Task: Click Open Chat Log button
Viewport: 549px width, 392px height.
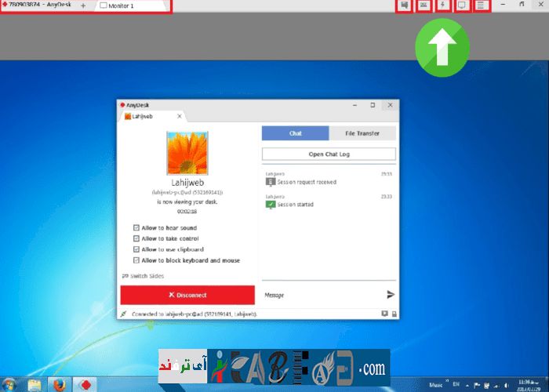Action: pos(329,154)
